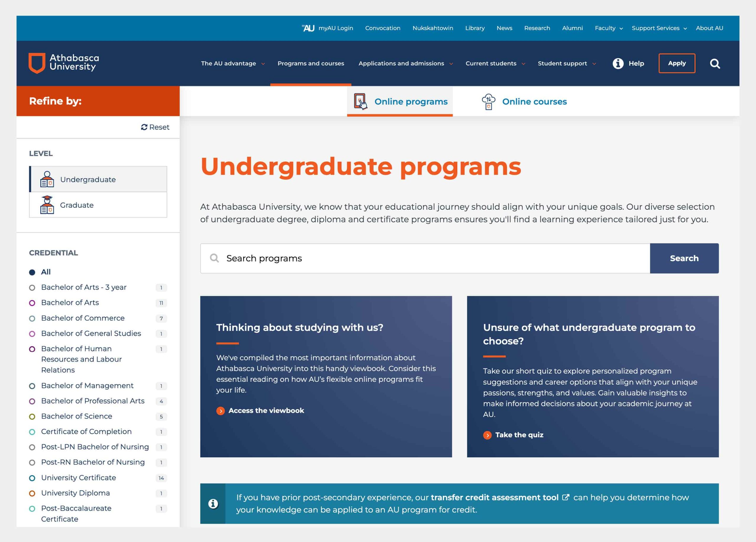Select Post-LPN Bachelor of Nursing radio
756x542 pixels.
click(32, 448)
